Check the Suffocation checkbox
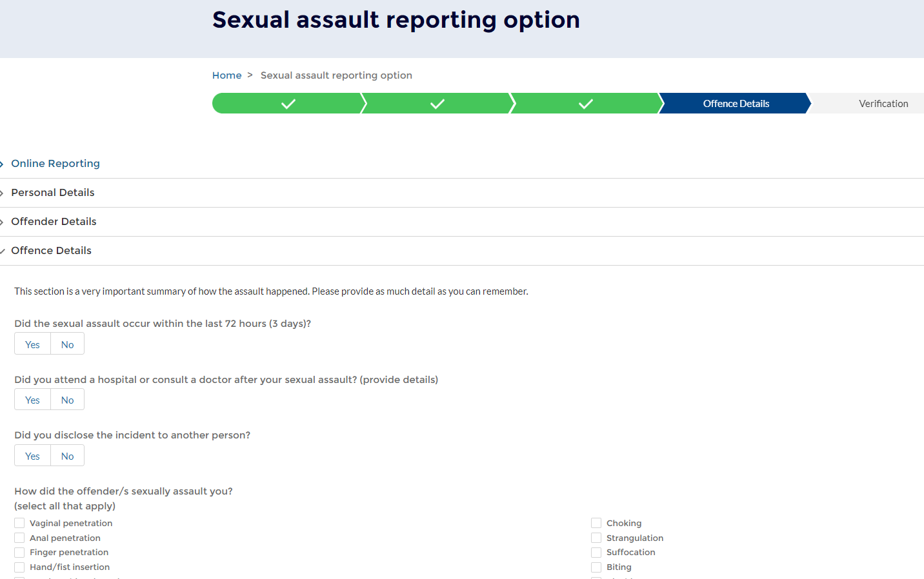 pos(596,552)
